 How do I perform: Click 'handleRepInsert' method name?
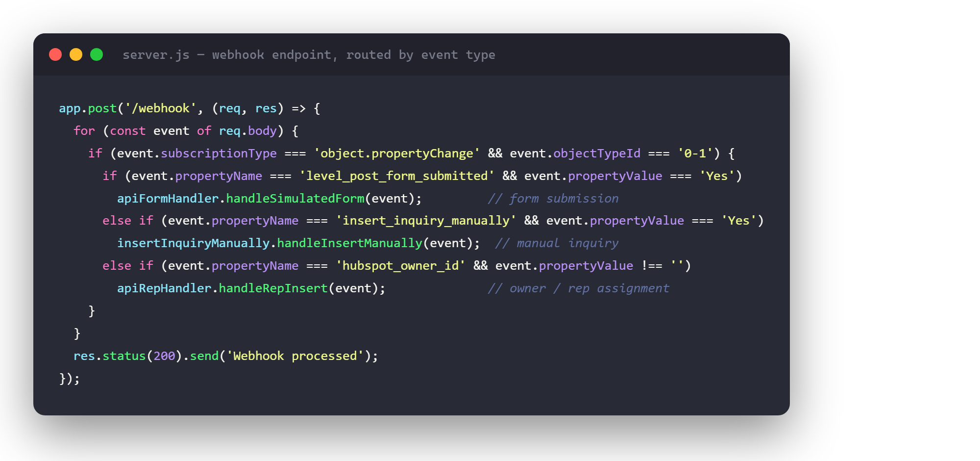click(x=273, y=288)
